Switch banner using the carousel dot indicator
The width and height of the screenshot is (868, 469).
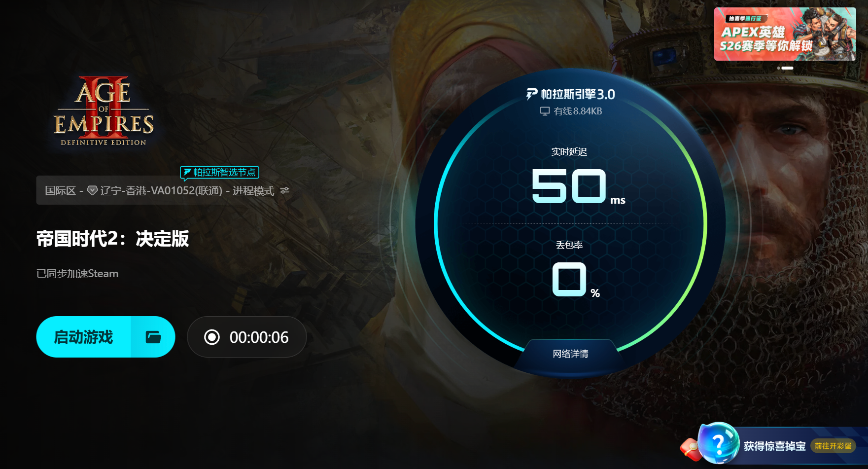coord(778,68)
